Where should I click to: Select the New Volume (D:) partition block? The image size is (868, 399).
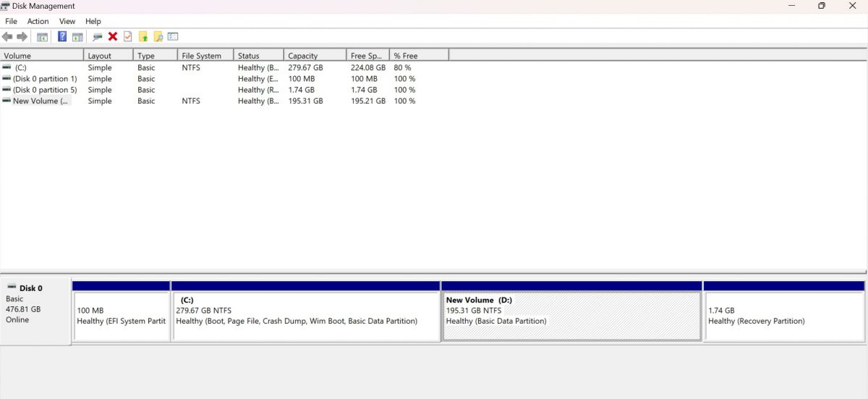pyautogui.click(x=571, y=316)
